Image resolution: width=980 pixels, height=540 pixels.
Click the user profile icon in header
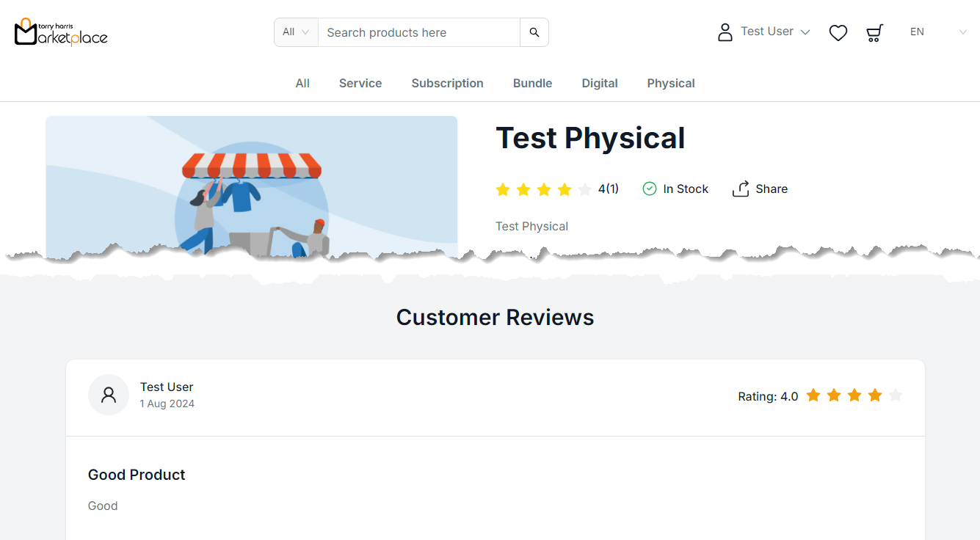tap(725, 32)
